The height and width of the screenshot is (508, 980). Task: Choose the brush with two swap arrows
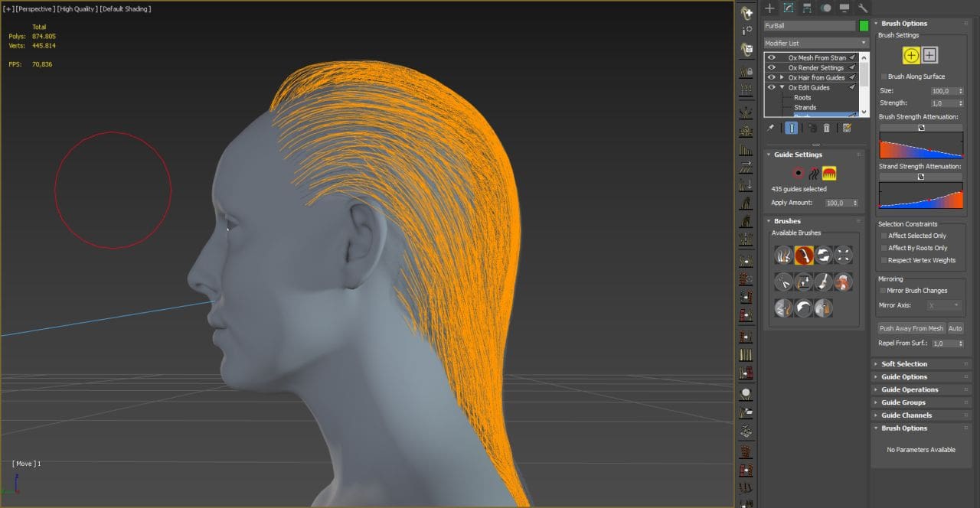[823, 256]
